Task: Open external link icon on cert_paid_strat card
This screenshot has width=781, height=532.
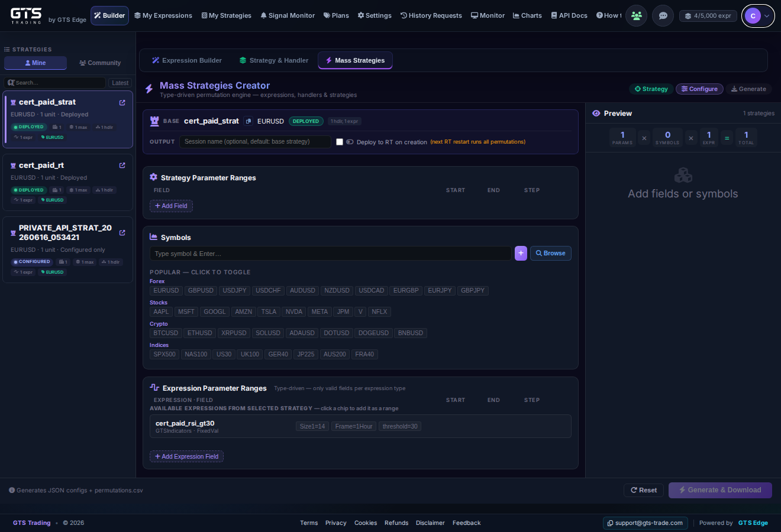Action: click(x=122, y=102)
